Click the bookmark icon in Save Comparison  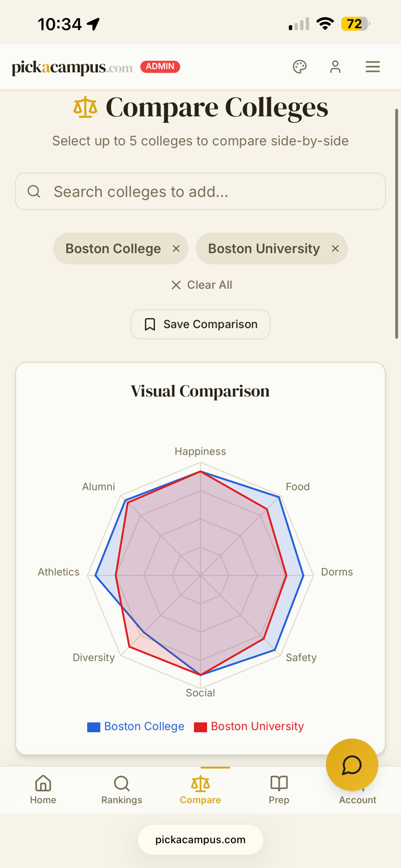tap(150, 324)
